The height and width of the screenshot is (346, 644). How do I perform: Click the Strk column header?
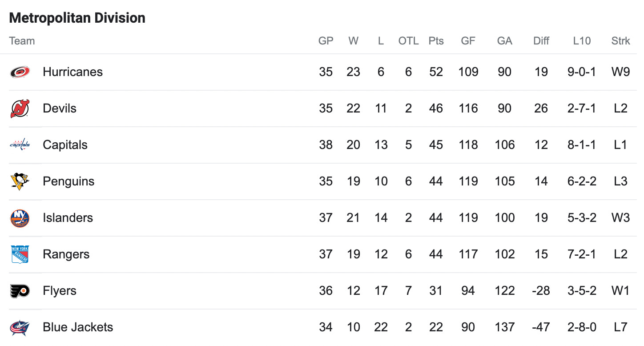(621, 41)
